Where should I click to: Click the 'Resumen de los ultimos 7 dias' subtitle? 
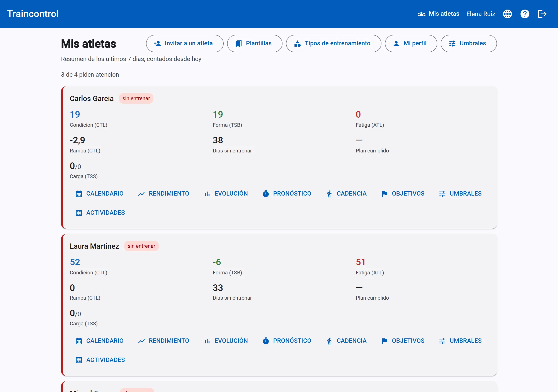pos(131,59)
